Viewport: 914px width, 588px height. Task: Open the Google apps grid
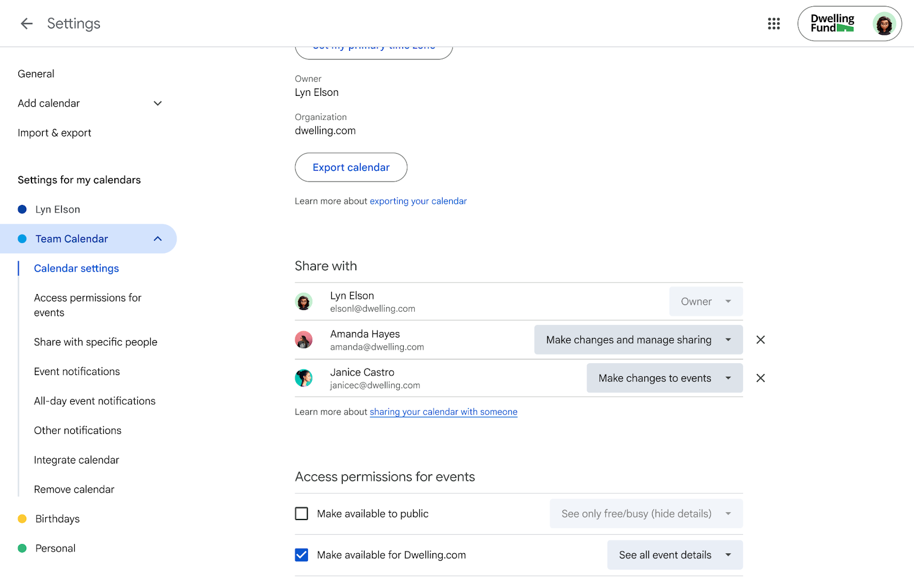[x=773, y=23]
